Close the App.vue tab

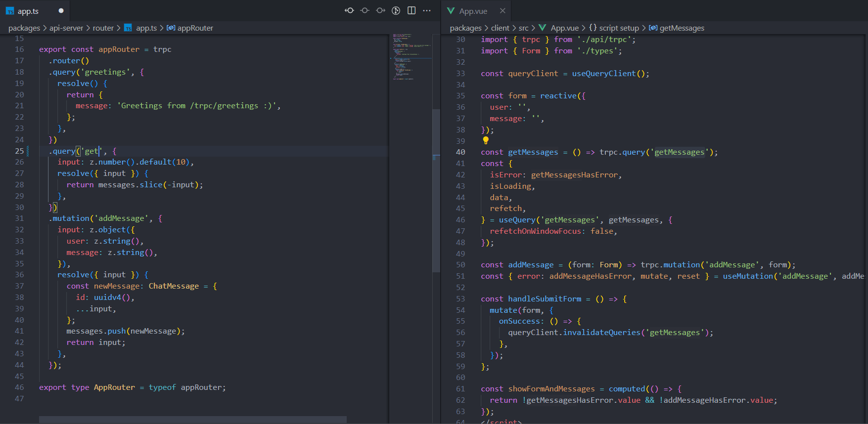(x=503, y=11)
